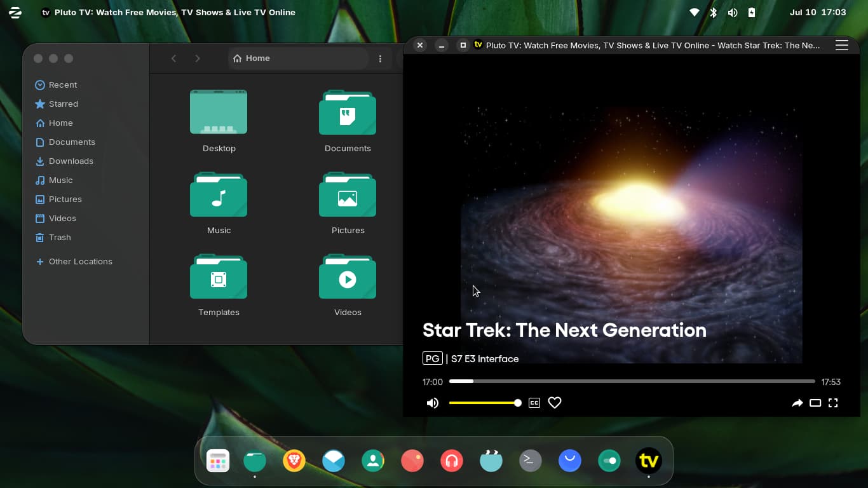Click the volume indicator in top panel
Image resolution: width=868 pixels, height=488 pixels.
732,12
